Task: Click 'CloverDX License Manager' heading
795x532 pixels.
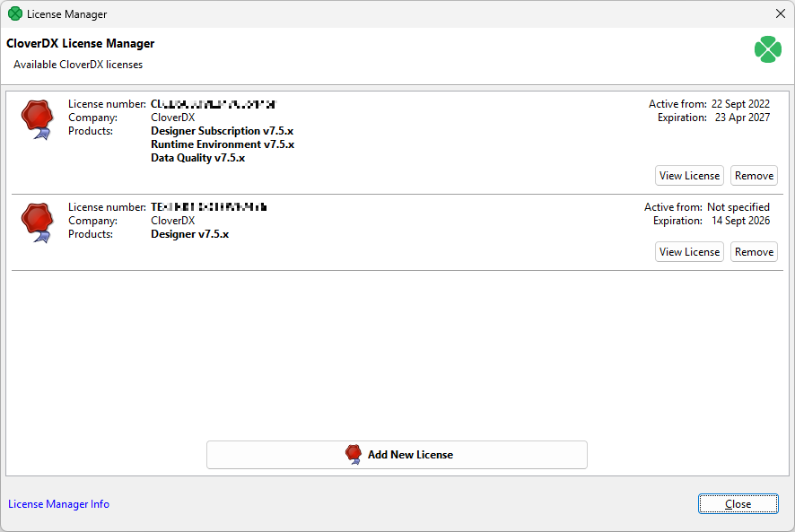Action: point(80,44)
